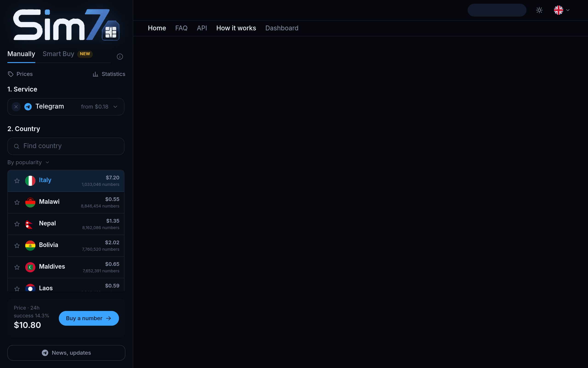Click the Malawi flag icon
588x368 pixels.
click(x=30, y=202)
